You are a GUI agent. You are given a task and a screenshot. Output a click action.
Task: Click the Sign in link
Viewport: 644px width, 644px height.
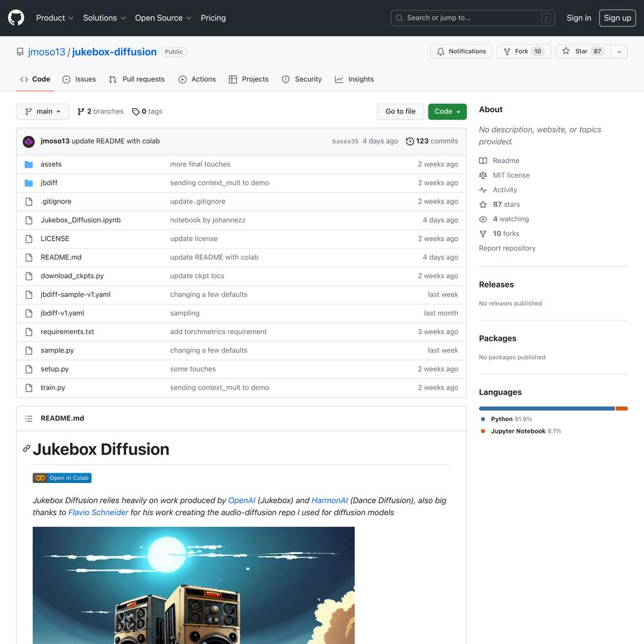(x=579, y=18)
